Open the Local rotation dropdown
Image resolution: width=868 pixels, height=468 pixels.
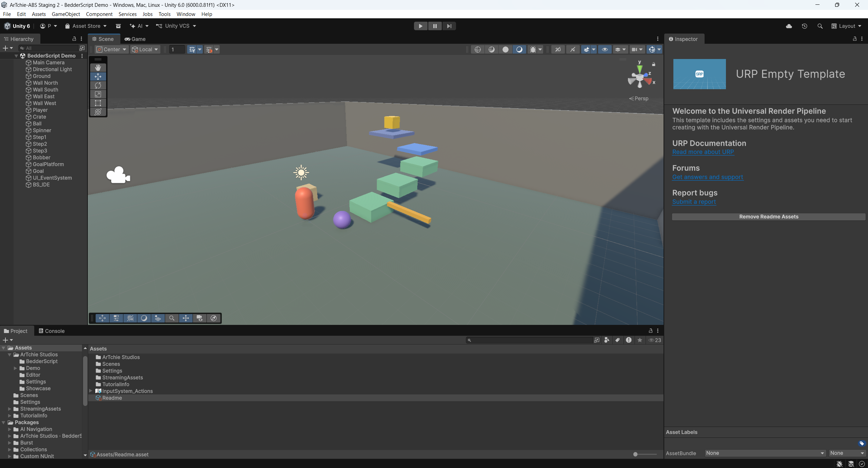coord(145,50)
